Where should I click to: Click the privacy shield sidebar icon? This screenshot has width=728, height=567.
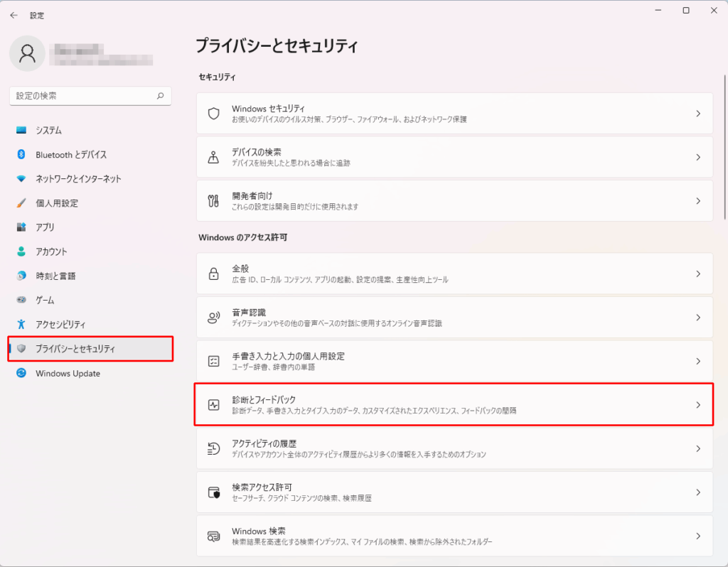(21, 348)
